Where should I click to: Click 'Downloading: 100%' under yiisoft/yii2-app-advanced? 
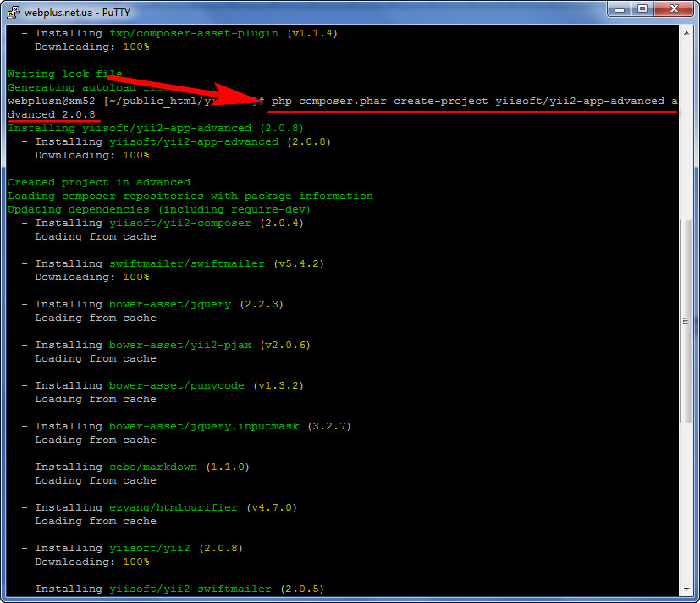92,156
